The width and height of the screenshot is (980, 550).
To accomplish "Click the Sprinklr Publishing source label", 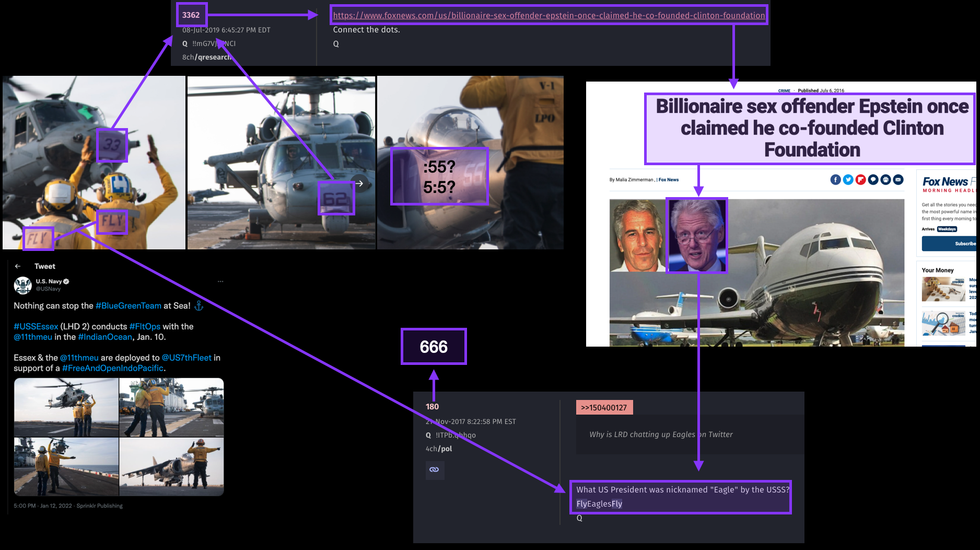I will coord(99,506).
